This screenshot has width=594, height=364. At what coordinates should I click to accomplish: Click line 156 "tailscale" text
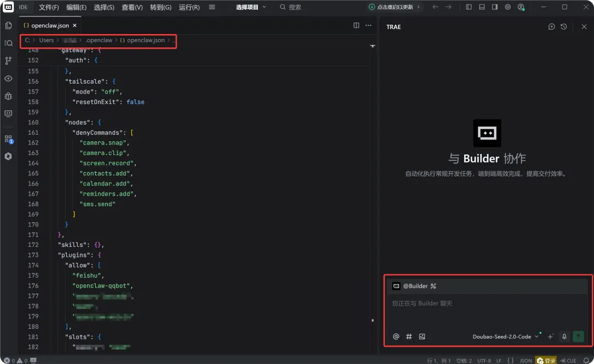click(x=86, y=81)
